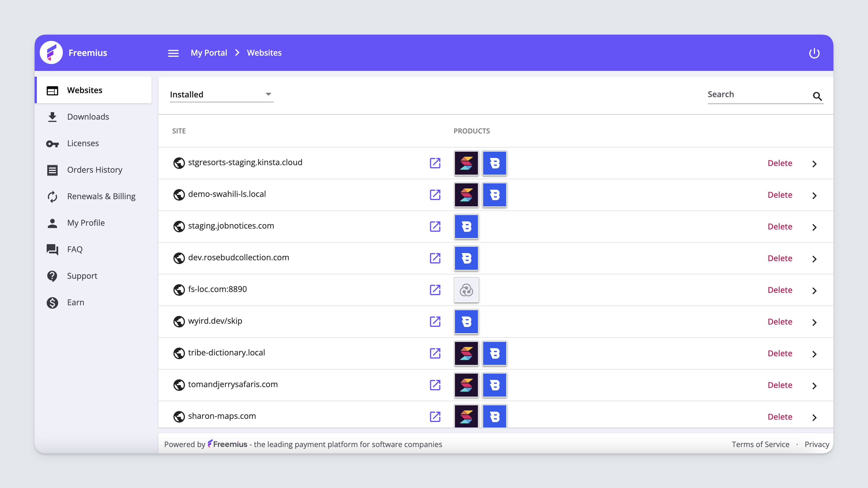
Task: Open external link for demo-swahili-ls.local
Action: [x=435, y=195]
